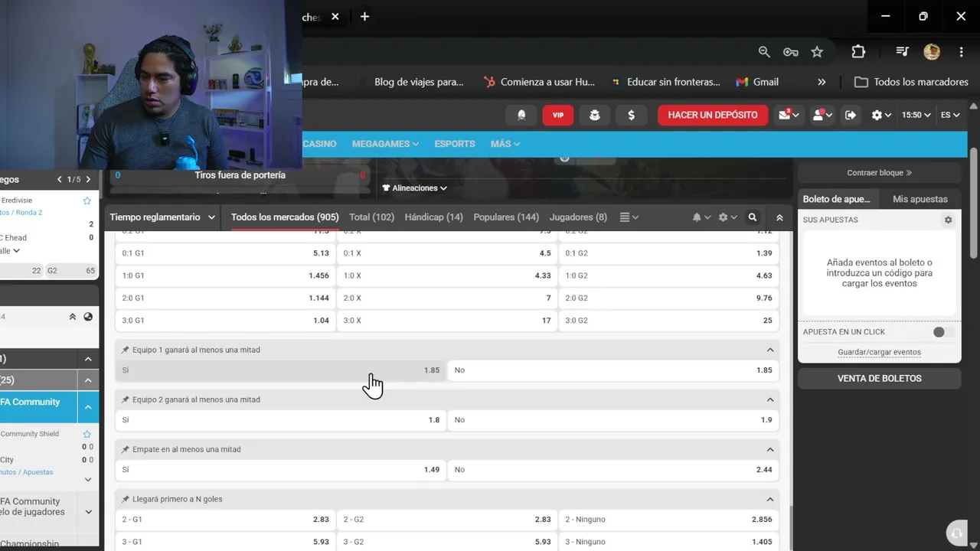Open the 15:50 time zone dropdown
This screenshot has height=551, width=980.
(916, 115)
